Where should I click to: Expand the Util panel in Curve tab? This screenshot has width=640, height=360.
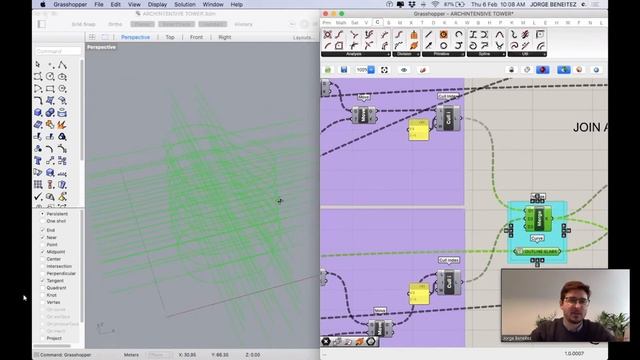(527, 54)
